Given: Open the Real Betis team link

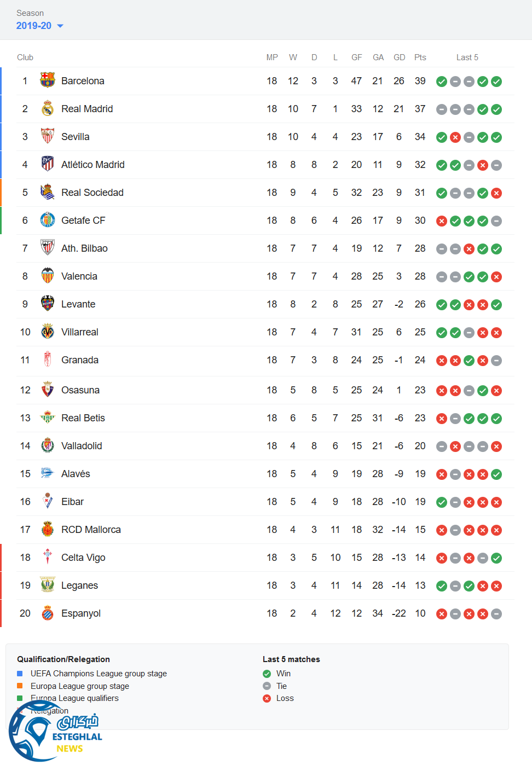Looking at the screenshot, I should [83, 418].
